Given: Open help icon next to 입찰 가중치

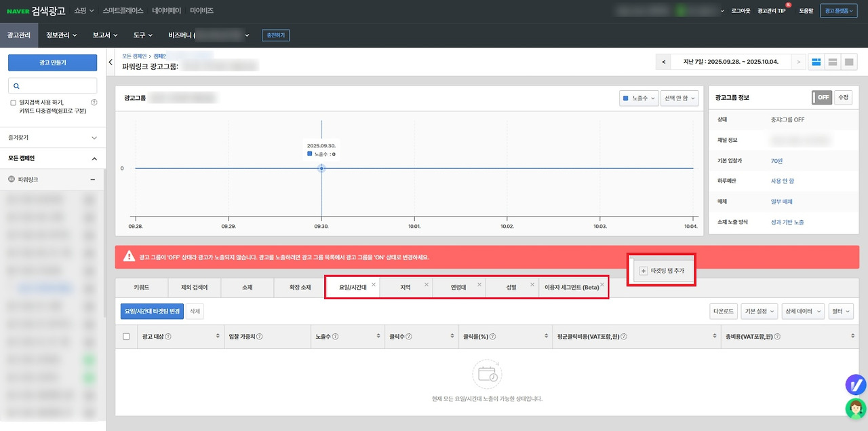Looking at the screenshot, I should point(259,336).
